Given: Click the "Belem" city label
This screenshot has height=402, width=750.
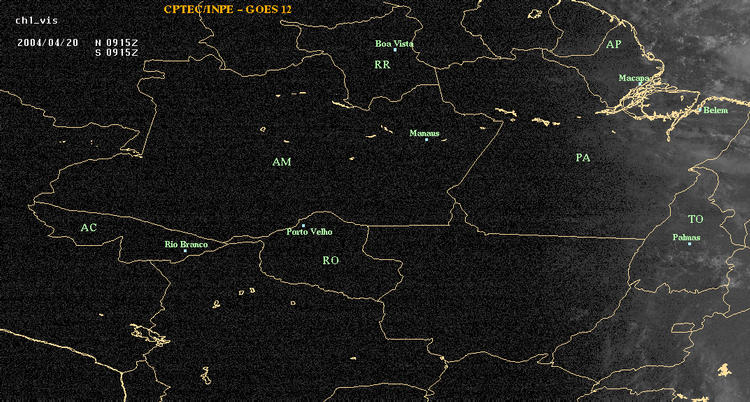Looking at the screenshot, I should [716, 111].
